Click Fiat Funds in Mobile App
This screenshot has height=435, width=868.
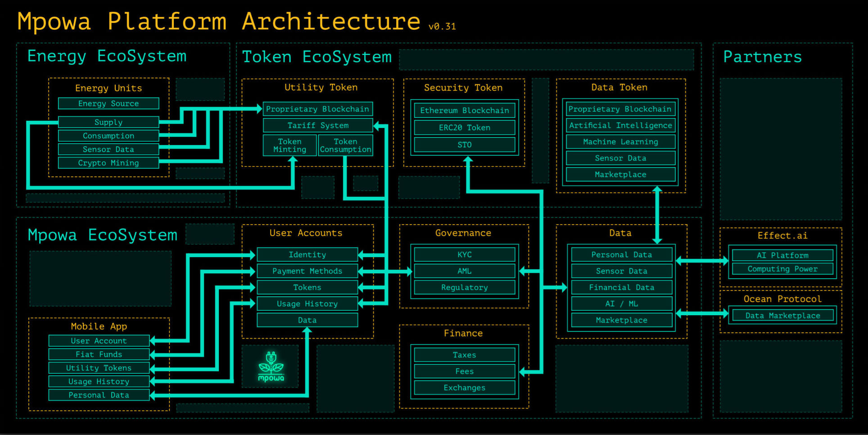click(99, 354)
